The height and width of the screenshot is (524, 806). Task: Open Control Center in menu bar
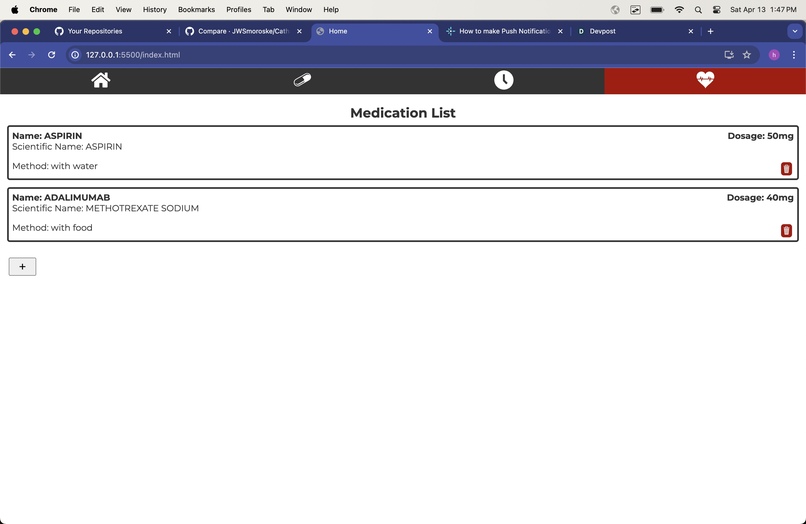click(x=717, y=9)
